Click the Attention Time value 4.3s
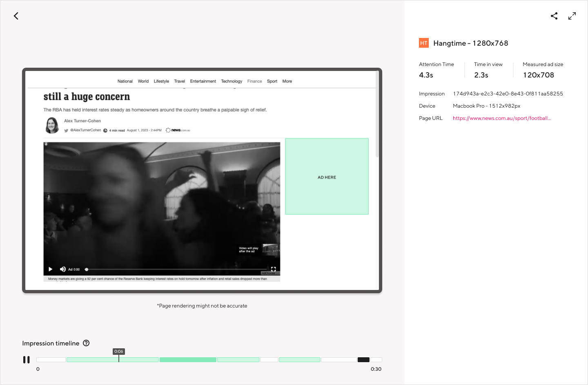588x385 pixels. pyautogui.click(x=426, y=75)
